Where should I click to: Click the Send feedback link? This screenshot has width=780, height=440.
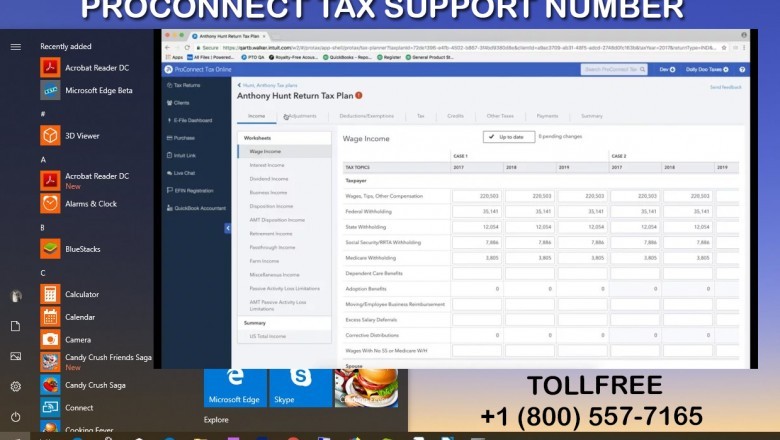click(x=725, y=87)
